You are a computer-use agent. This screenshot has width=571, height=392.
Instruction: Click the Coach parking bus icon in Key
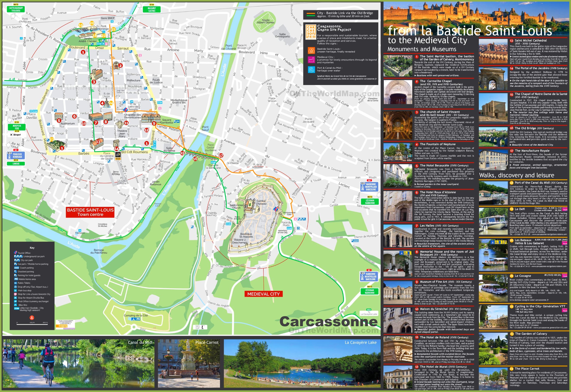[16, 268]
